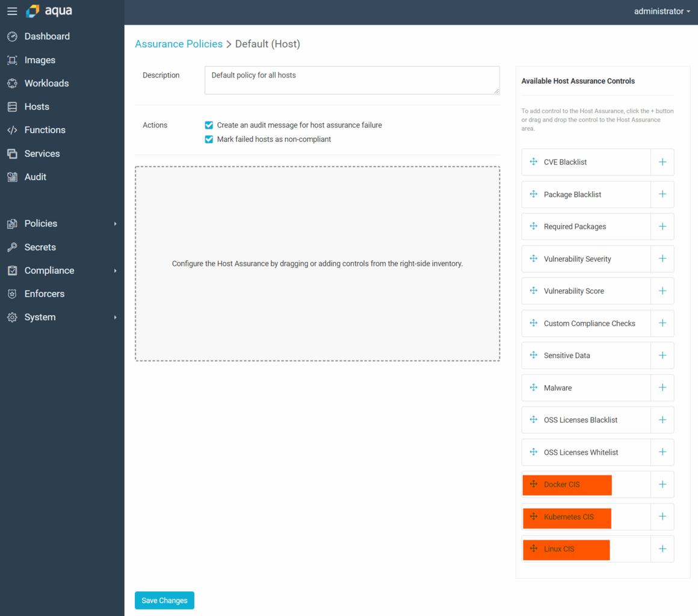Select the Docker CIS control label
Viewport: 698px width, 616px height.
[561, 484]
